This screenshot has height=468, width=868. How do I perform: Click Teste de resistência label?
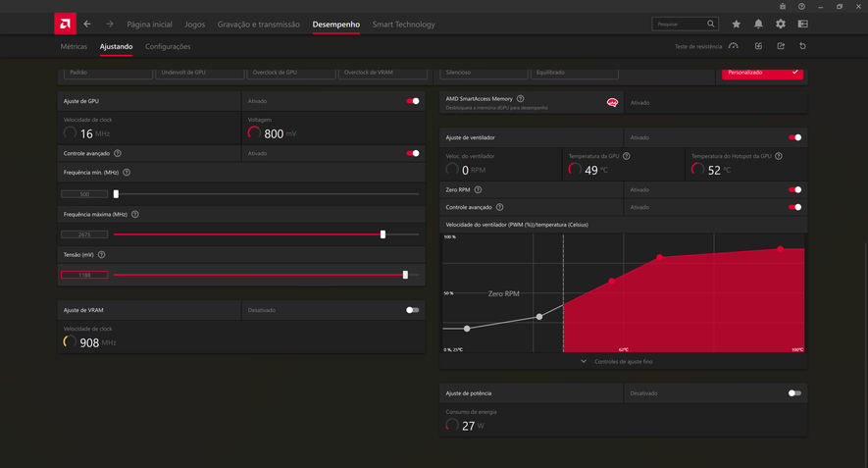[698, 46]
